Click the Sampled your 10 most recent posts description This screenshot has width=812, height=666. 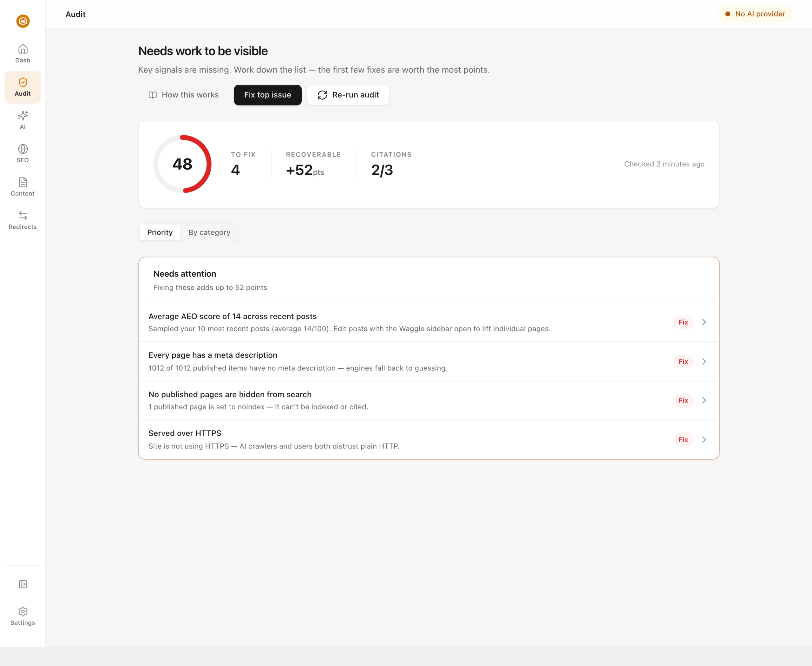[349, 329]
